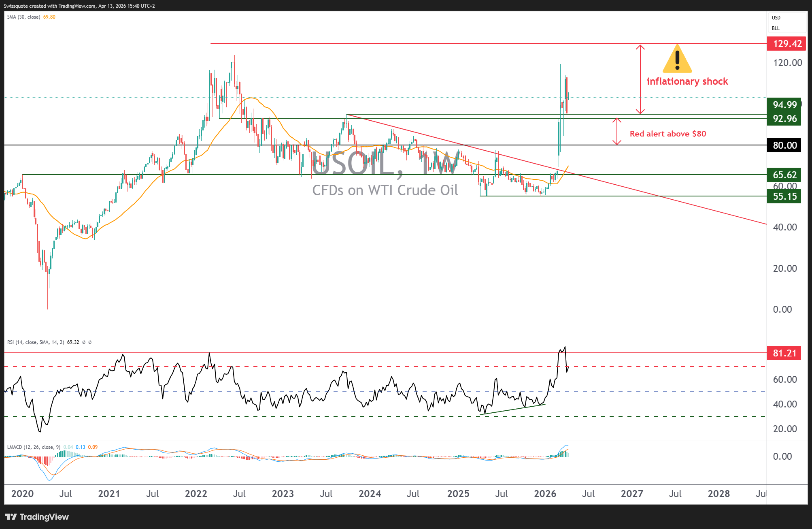Click the 94.99 green price label
The height and width of the screenshot is (529, 812).
[x=784, y=105]
